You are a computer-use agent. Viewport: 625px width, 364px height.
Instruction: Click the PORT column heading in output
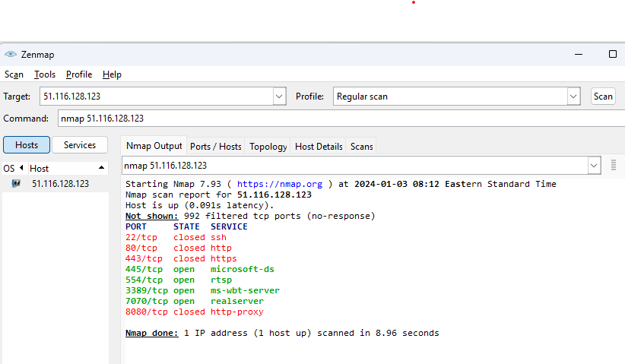pos(136,226)
